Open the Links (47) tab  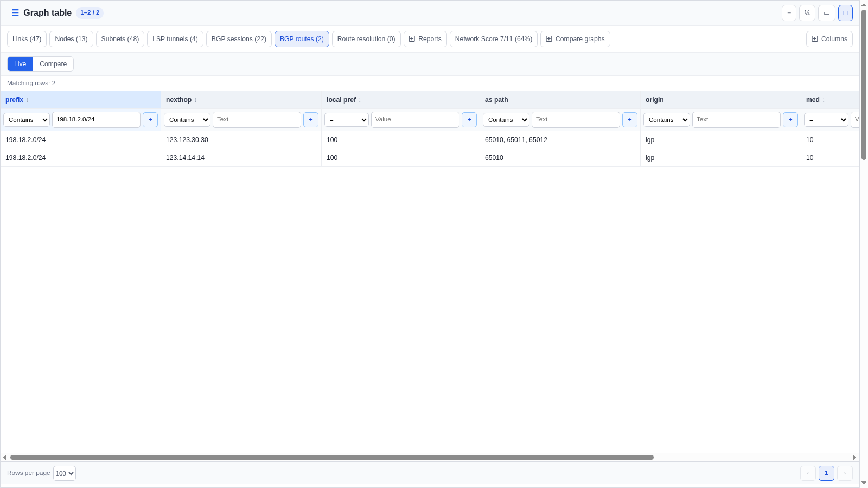tap(27, 39)
